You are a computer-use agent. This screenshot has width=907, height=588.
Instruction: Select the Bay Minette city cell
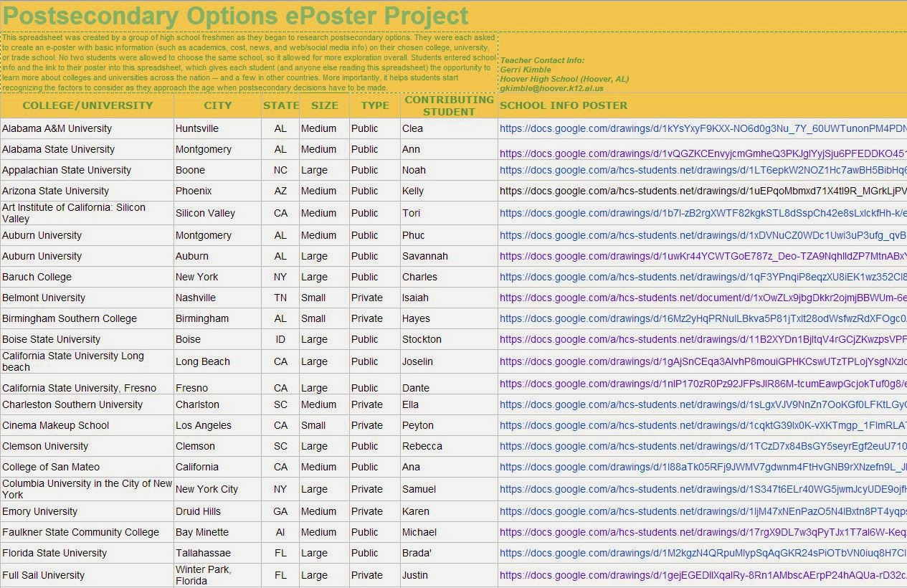coord(218,532)
